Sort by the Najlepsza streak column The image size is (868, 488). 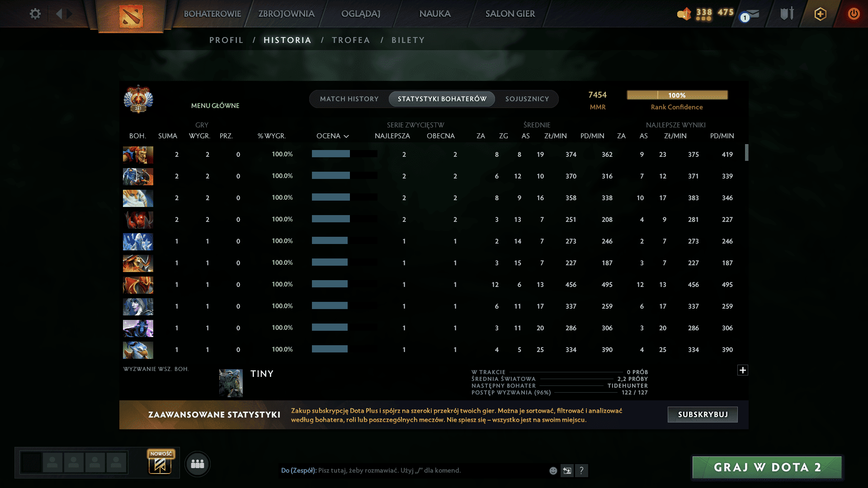pyautogui.click(x=392, y=136)
